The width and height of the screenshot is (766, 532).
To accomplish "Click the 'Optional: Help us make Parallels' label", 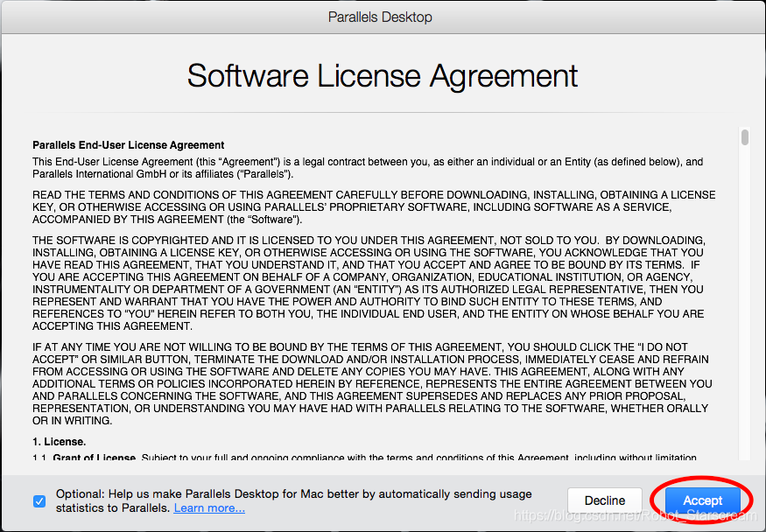I will [x=293, y=500].
